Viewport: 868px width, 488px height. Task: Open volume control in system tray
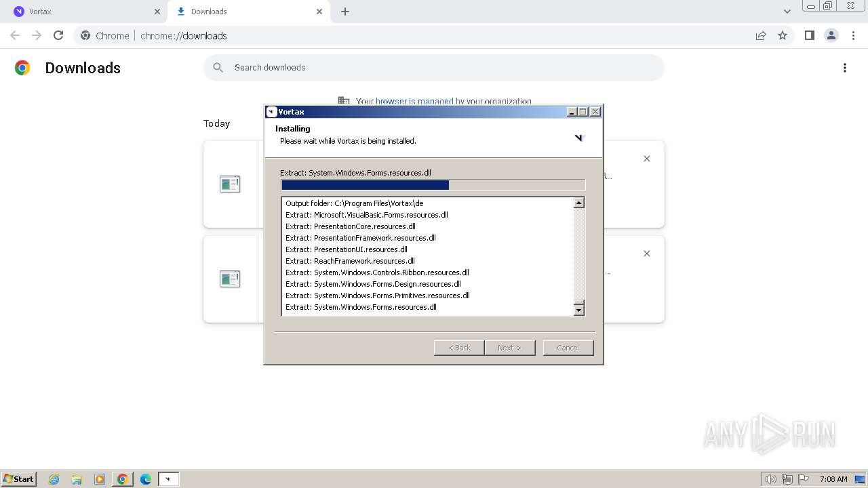[771, 479]
